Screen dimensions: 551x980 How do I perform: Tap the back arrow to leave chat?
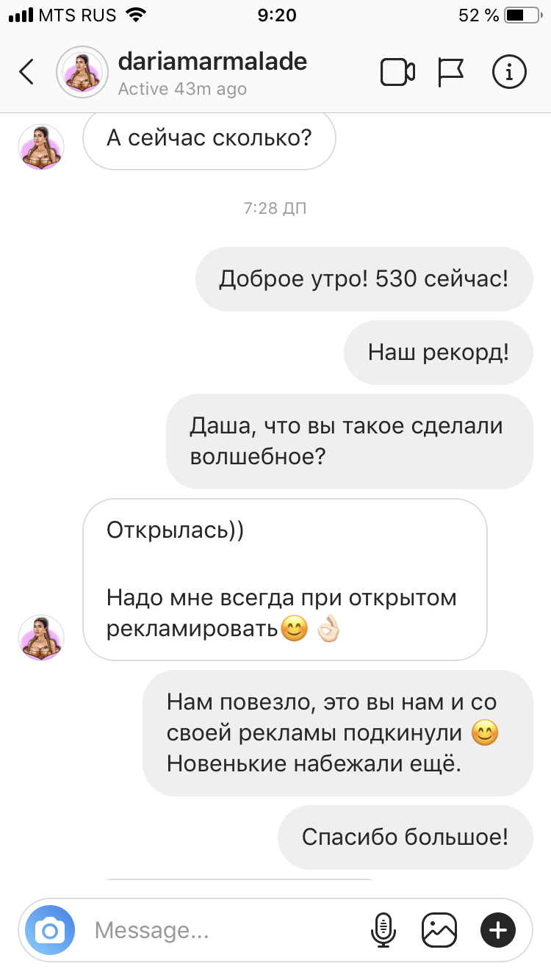26,71
